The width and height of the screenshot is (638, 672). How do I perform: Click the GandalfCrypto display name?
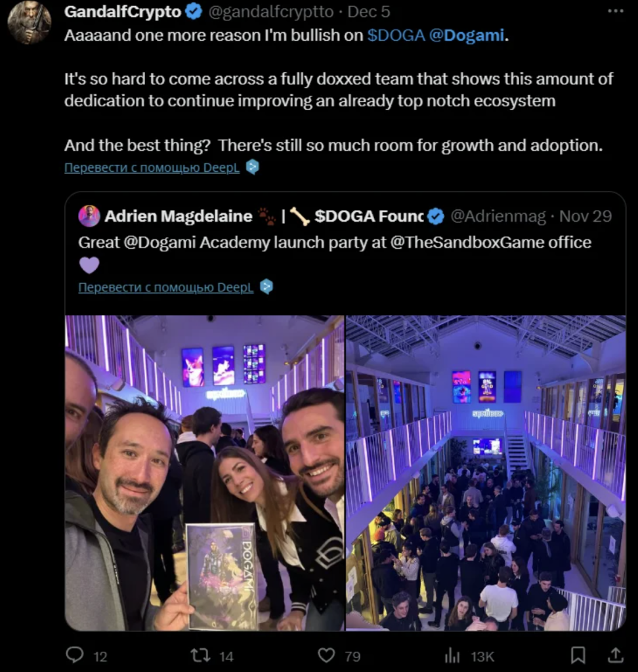[123, 12]
